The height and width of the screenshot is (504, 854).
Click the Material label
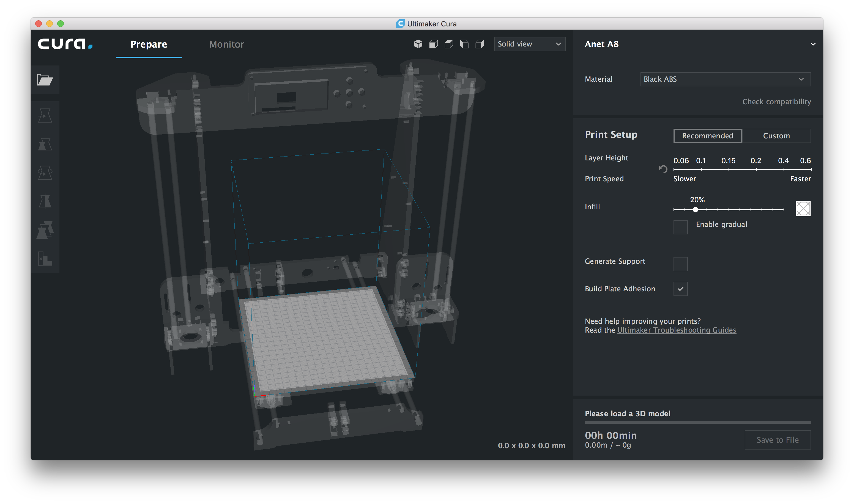tap(598, 79)
